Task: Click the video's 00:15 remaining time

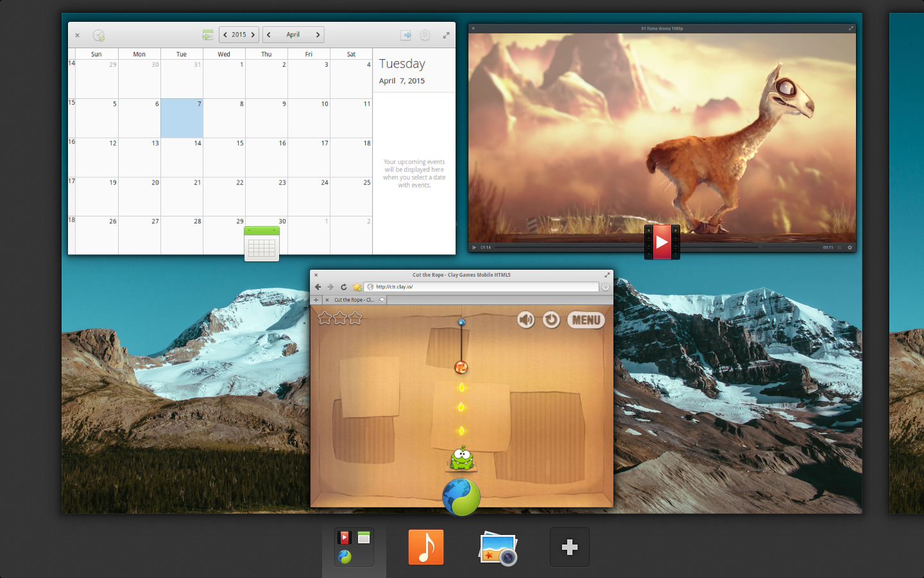Action: [828, 247]
